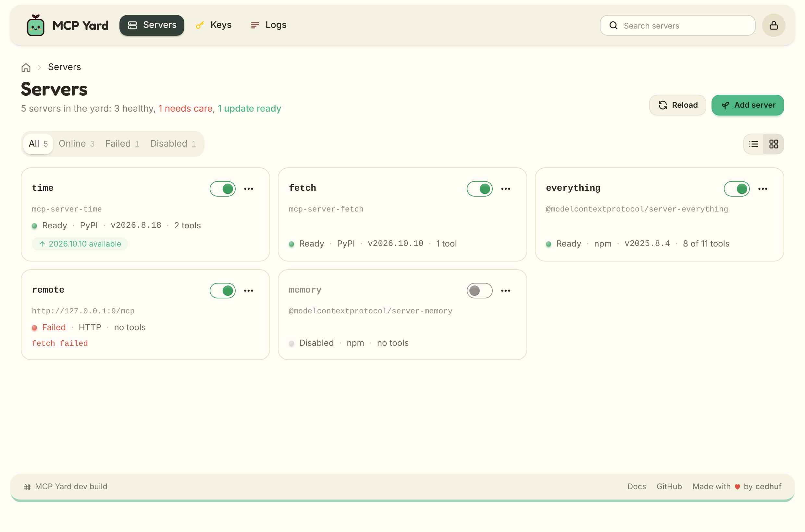805x532 pixels.
Task: Disable the everything server toggle
Action: pos(737,189)
